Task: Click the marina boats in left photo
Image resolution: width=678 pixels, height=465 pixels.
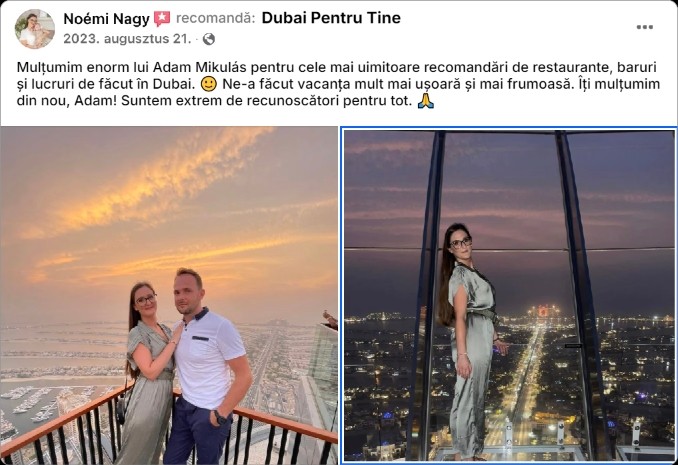Action: point(32,404)
